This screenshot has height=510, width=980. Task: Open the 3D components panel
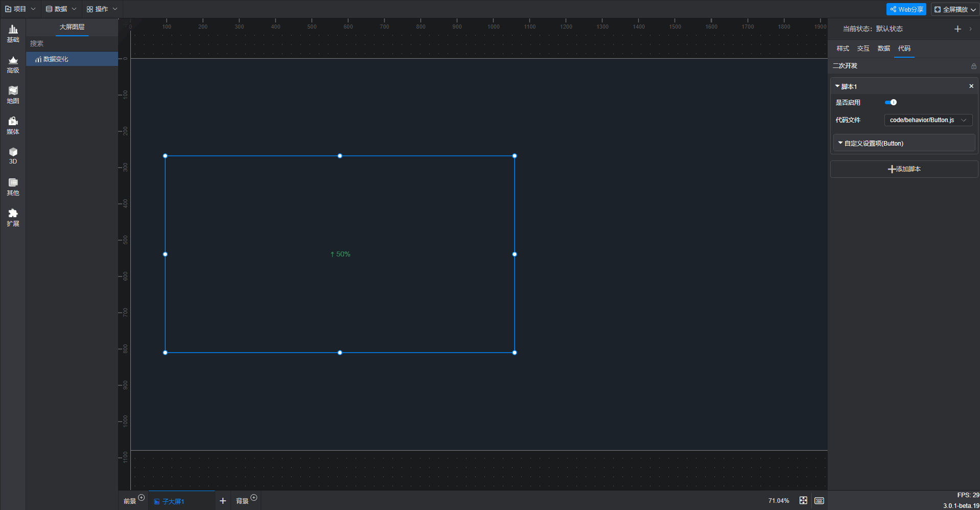(13, 156)
